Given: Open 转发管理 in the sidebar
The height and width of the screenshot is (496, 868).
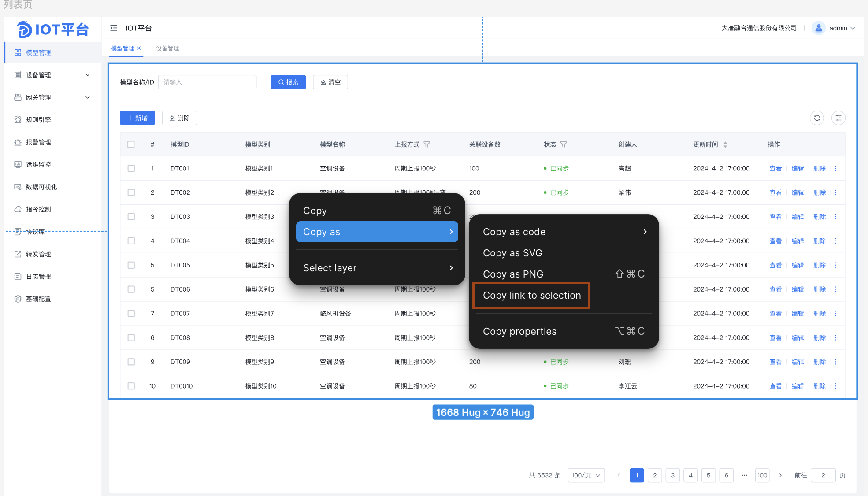Looking at the screenshot, I should (x=38, y=254).
